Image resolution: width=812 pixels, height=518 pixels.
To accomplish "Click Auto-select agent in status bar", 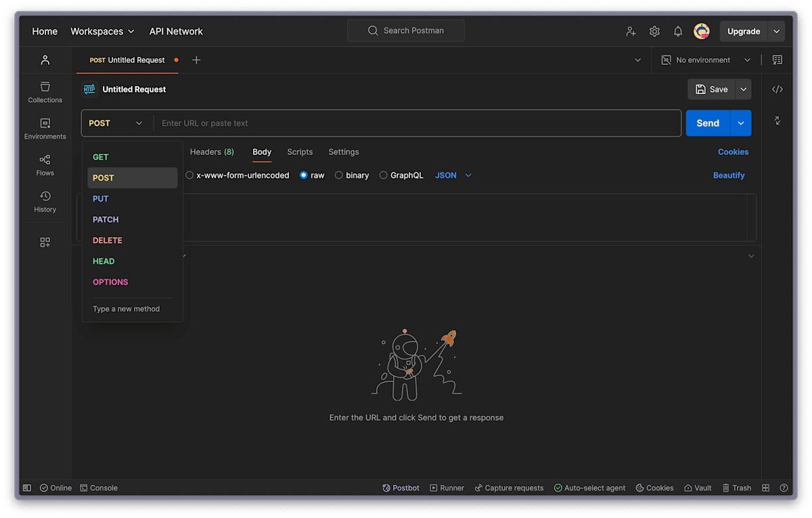I will click(x=590, y=488).
